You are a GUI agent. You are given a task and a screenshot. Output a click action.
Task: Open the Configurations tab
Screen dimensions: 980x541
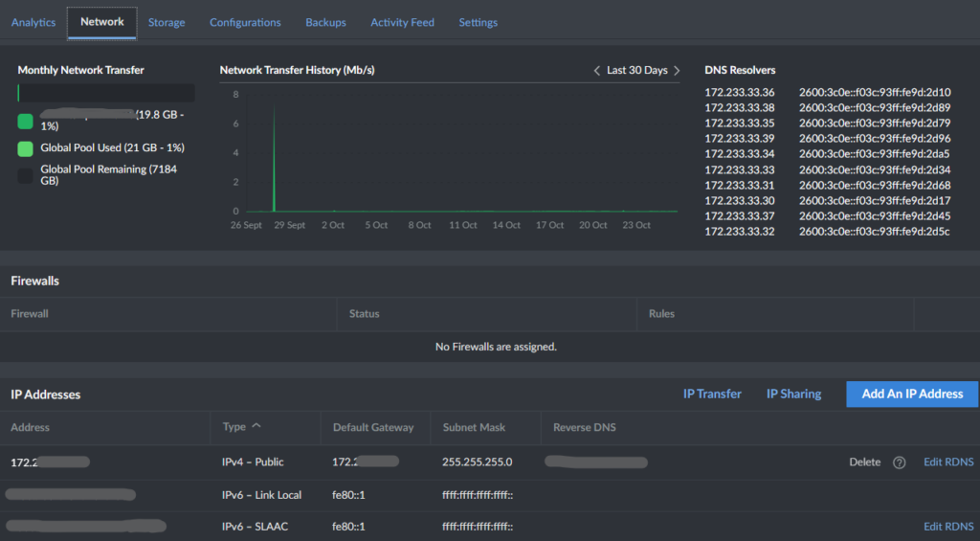tap(245, 23)
